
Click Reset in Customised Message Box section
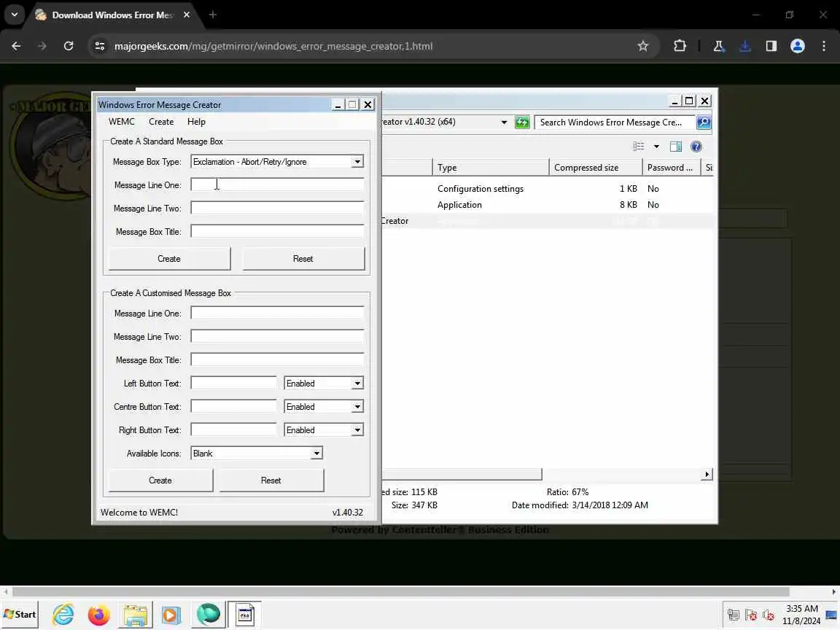[271, 481]
